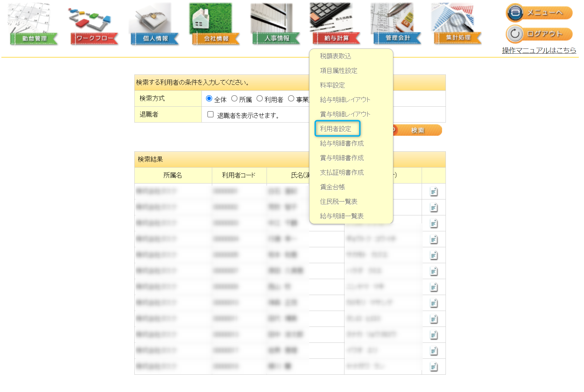Image resolution: width=584 pixels, height=392 pixels.
Task: Enable the 退職者を表示させます checkbox
Action: 210,115
